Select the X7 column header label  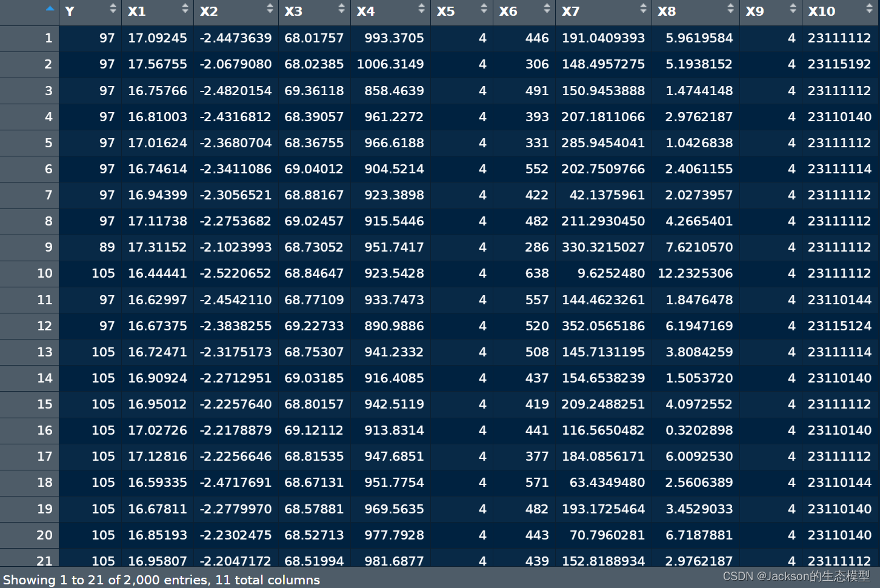571,12
